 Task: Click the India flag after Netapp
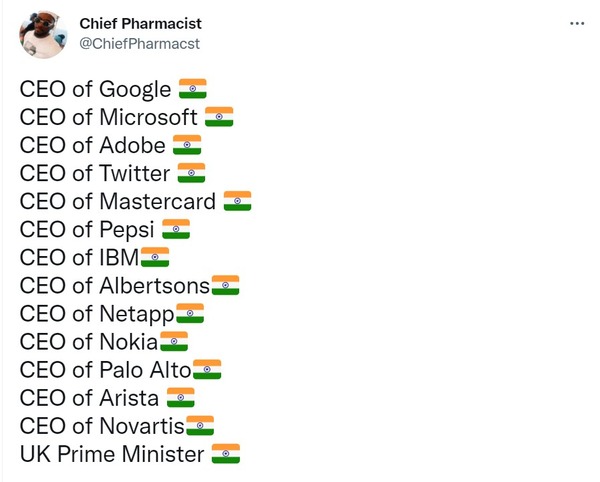[x=190, y=313]
